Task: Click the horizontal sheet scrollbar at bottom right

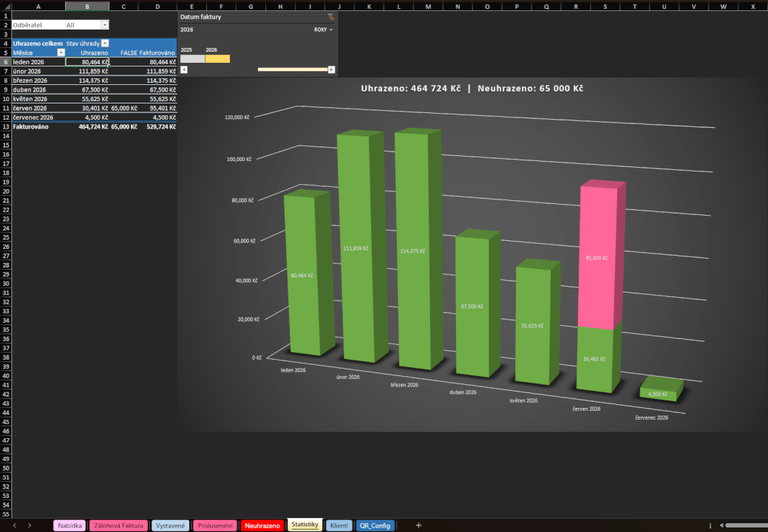Action: 747,525
